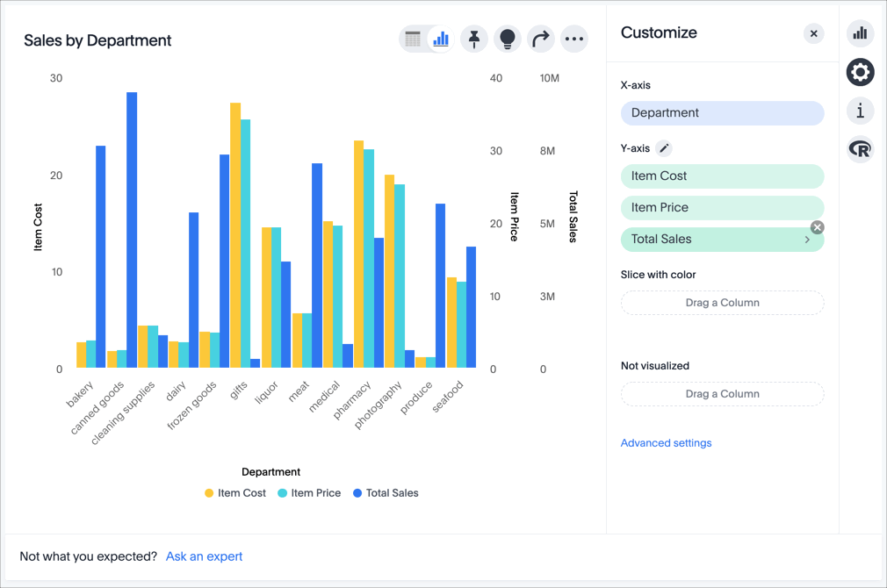Image resolution: width=887 pixels, height=588 pixels.
Task: Select the bar chart icon in sidebar
Action: [860, 33]
